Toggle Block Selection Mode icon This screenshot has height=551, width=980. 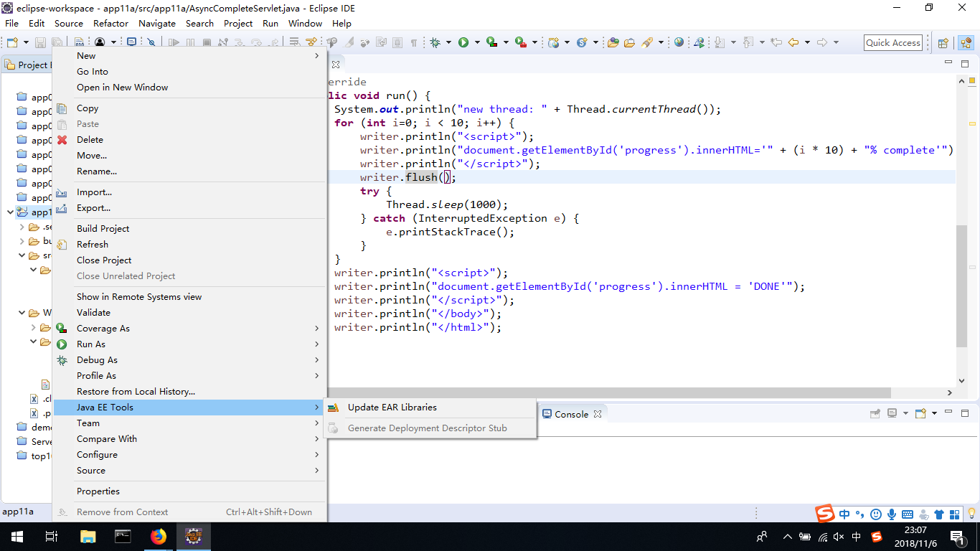pyautogui.click(x=397, y=42)
